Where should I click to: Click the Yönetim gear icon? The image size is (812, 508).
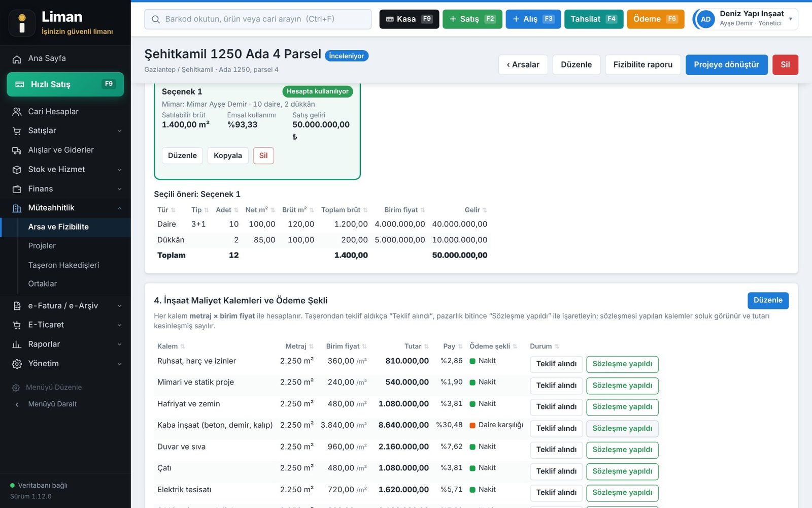17,364
